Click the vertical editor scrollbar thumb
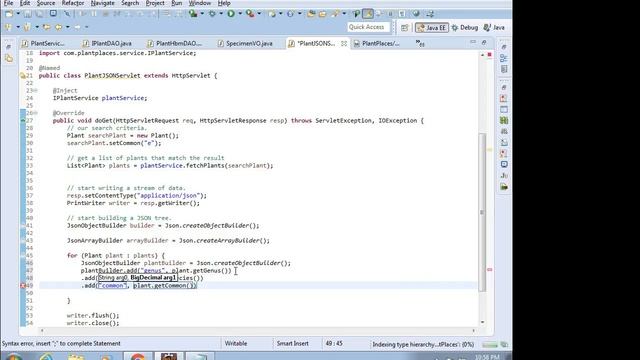Screen dimensions: 640x360 pos(482,212)
